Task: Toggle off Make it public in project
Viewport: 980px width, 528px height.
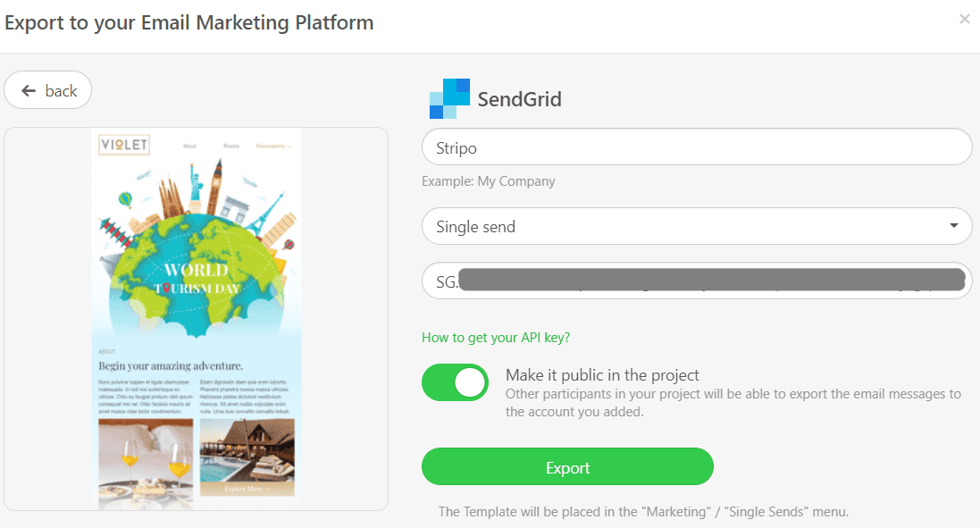Action: pos(455,382)
